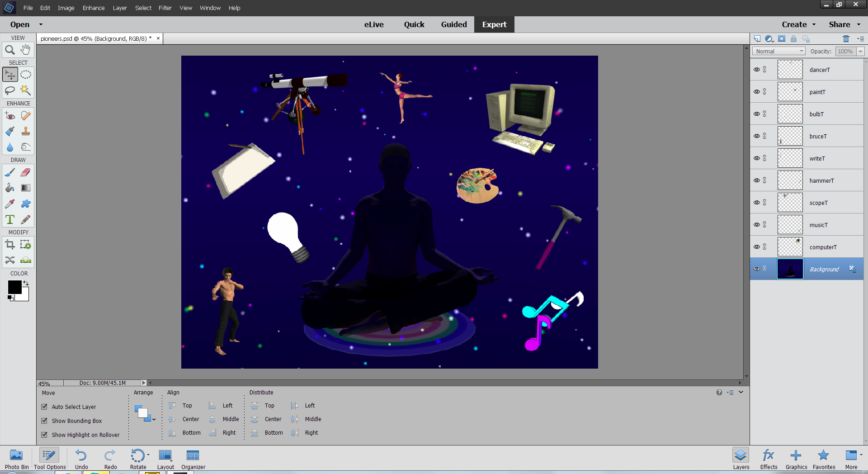This screenshot has width=868, height=474.
Task: Hide the musicT layer
Action: 757,225
